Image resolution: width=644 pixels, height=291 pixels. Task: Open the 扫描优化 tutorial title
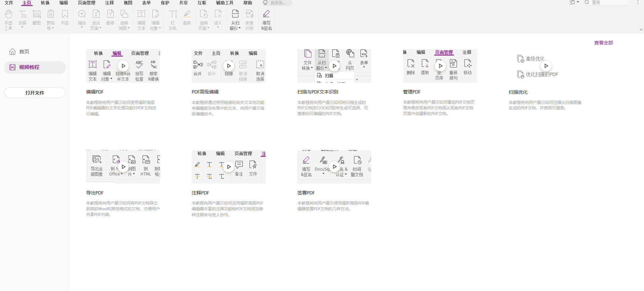(518, 92)
